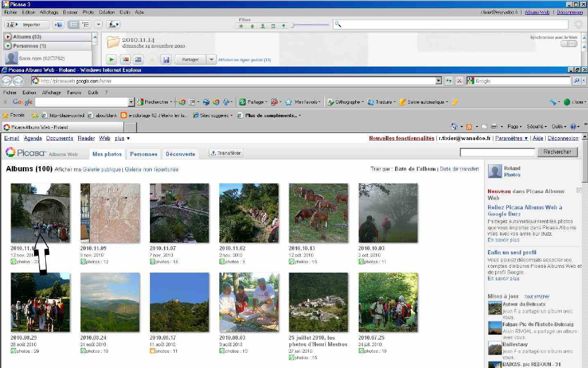Open the Paramètres dropdown in Picasa Web

tap(512, 138)
